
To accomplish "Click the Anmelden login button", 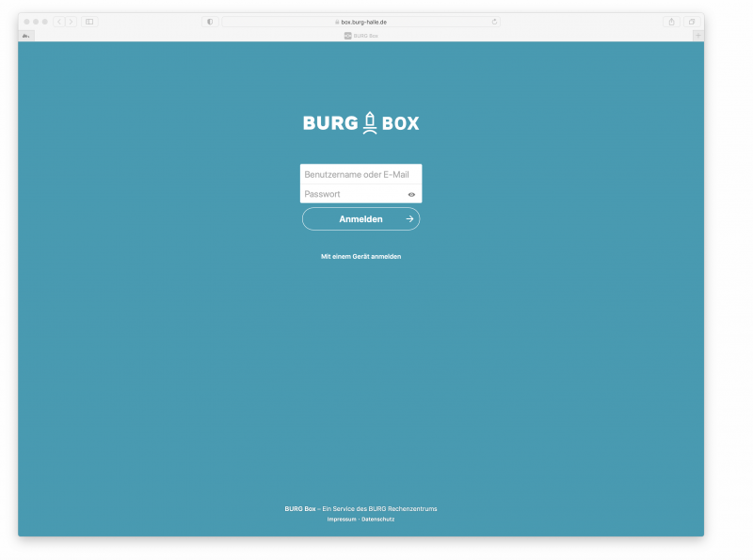I will (x=360, y=219).
